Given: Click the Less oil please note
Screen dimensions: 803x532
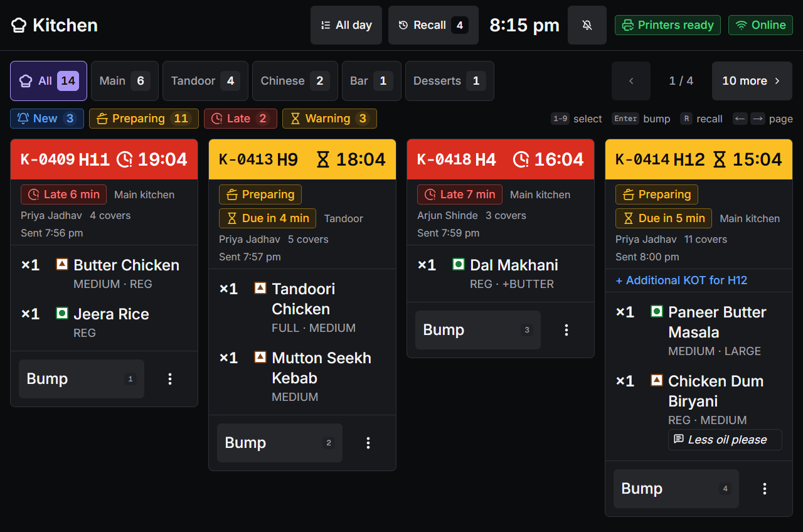Looking at the screenshot, I should click(725, 440).
